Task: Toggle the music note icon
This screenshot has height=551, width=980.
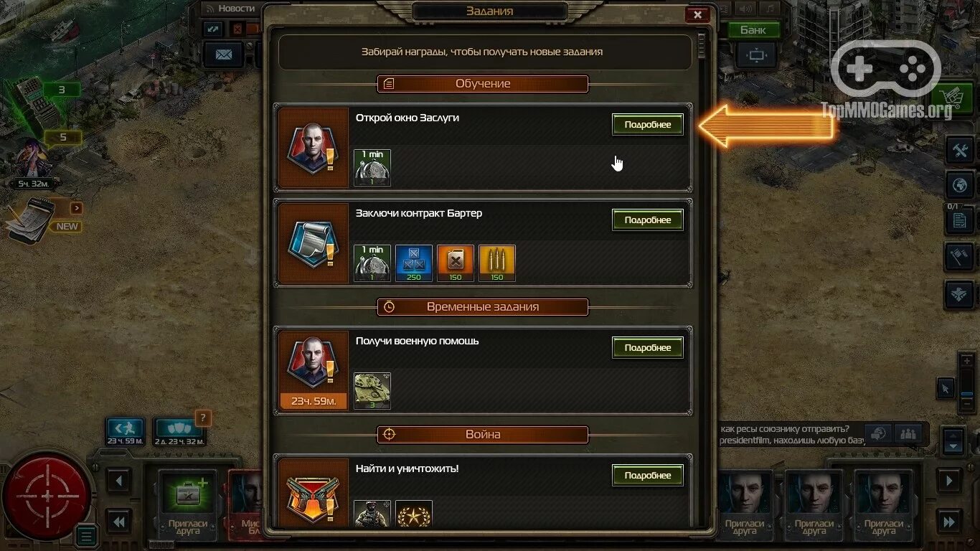Action: [770, 9]
